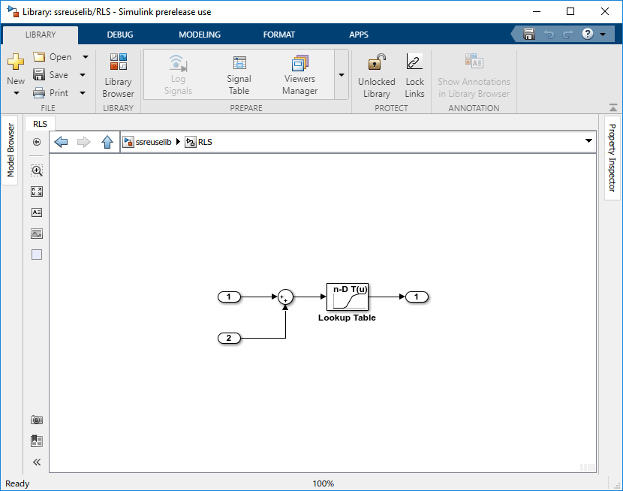
Task: Click Fit to View palette icon
Action: [x=37, y=192]
